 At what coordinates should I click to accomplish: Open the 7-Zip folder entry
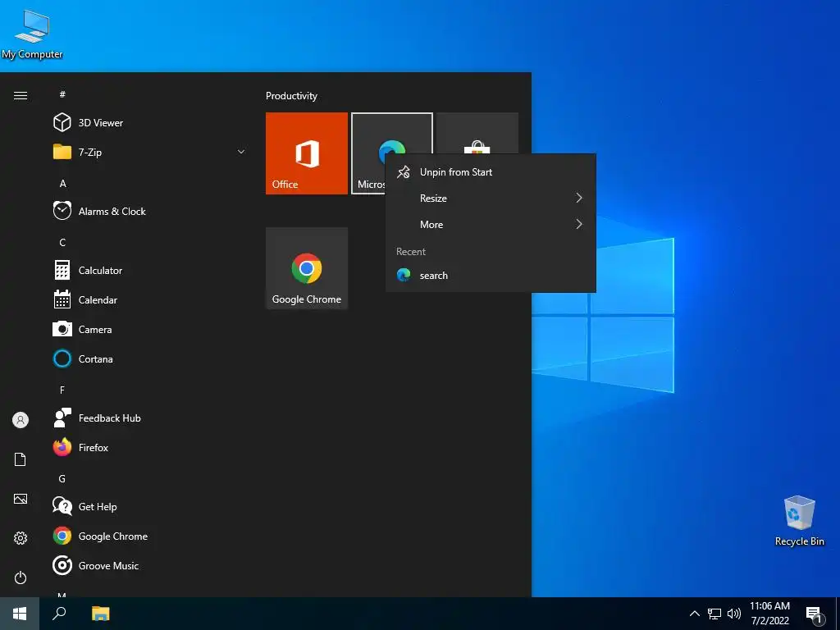click(x=150, y=152)
